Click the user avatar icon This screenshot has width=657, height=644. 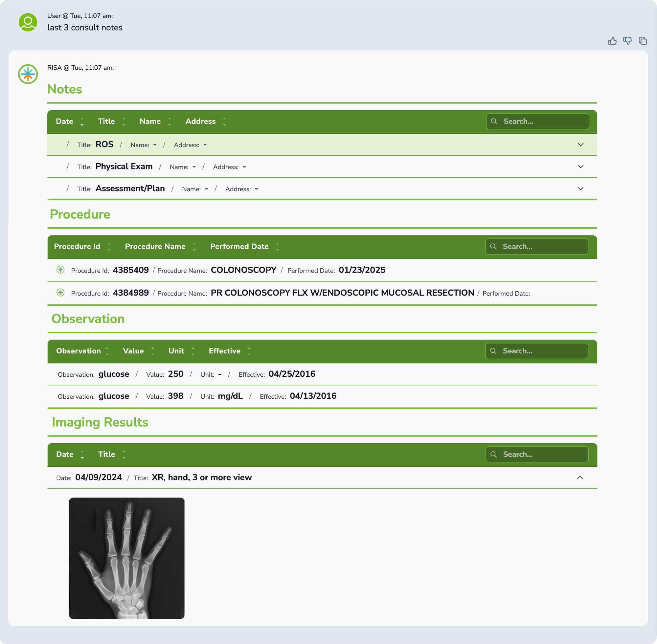28,22
